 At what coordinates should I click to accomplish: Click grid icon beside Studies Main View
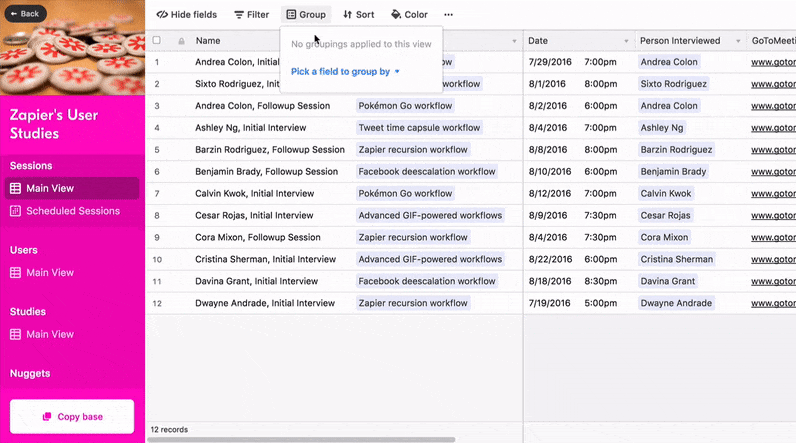click(15, 334)
